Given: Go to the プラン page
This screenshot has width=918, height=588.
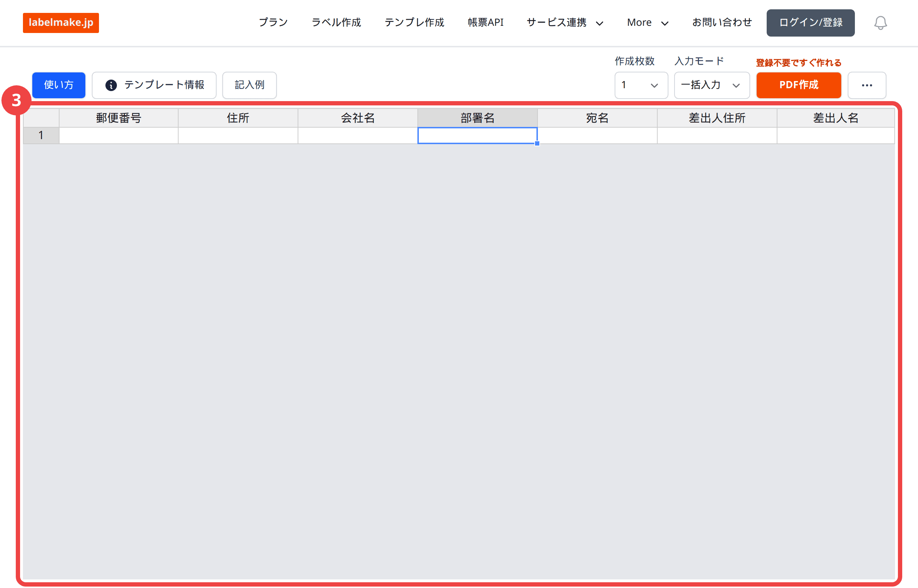Looking at the screenshot, I should (x=273, y=23).
